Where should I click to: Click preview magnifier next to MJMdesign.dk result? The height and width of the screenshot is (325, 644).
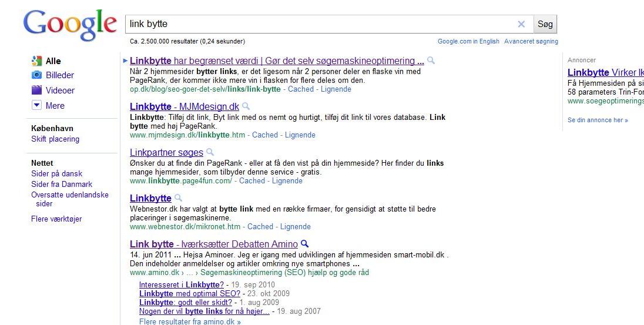tap(246, 106)
